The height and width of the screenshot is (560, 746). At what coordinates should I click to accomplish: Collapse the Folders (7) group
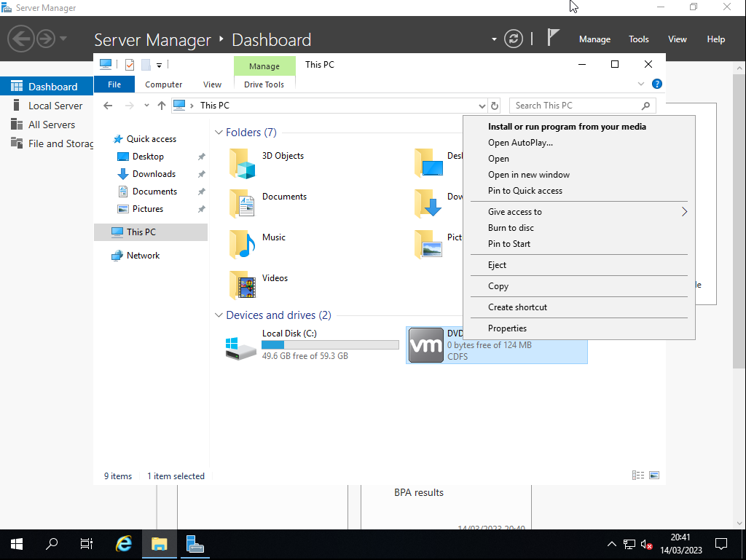(x=219, y=133)
